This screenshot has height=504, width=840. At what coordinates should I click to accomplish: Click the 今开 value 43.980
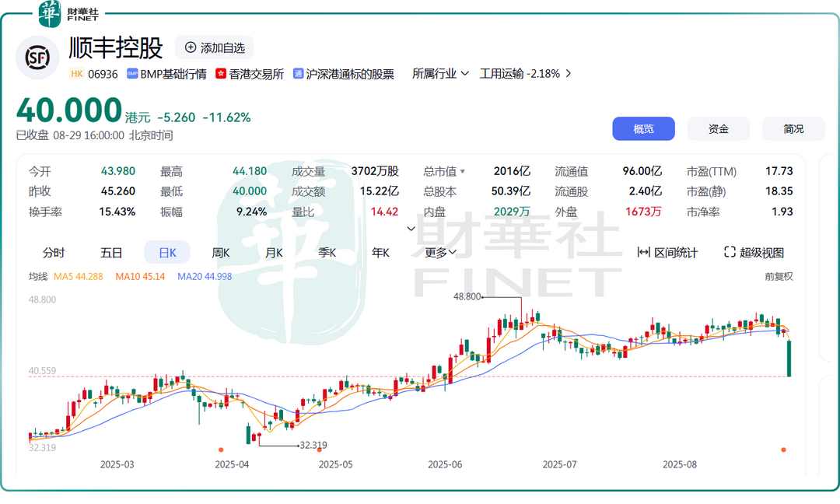coord(118,171)
